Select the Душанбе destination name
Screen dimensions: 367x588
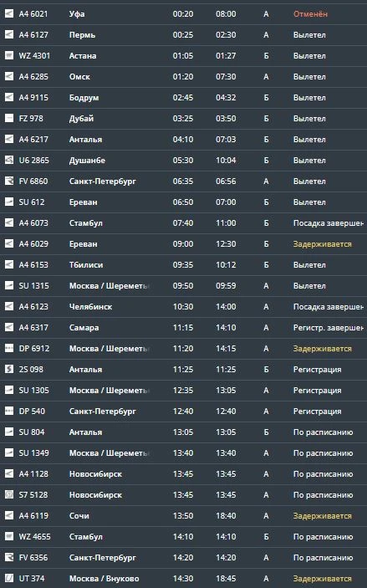point(87,161)
